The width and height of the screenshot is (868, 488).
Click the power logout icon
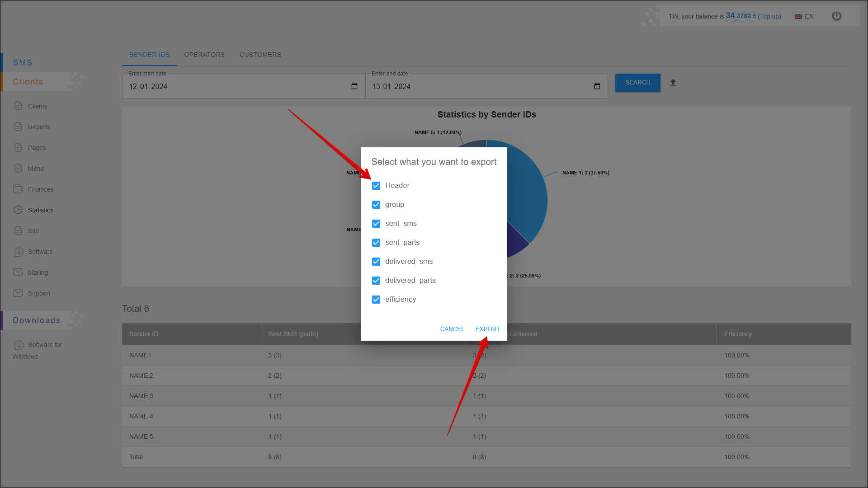click(837, 16)
